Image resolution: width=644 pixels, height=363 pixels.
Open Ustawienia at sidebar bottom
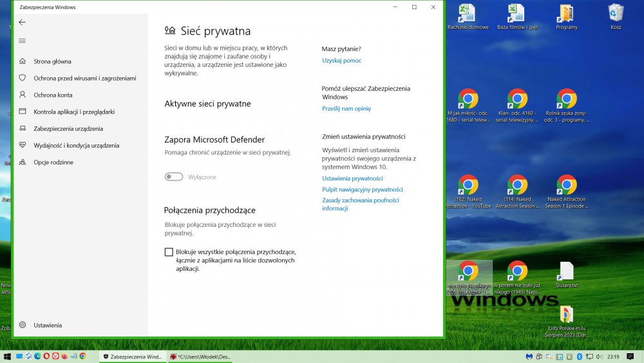(x=48, y=325)
